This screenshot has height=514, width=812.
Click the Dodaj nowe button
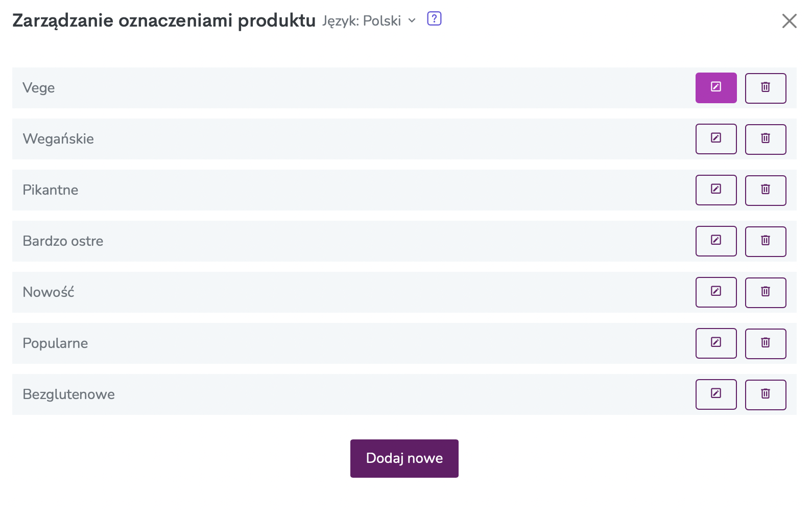(404, 458)
